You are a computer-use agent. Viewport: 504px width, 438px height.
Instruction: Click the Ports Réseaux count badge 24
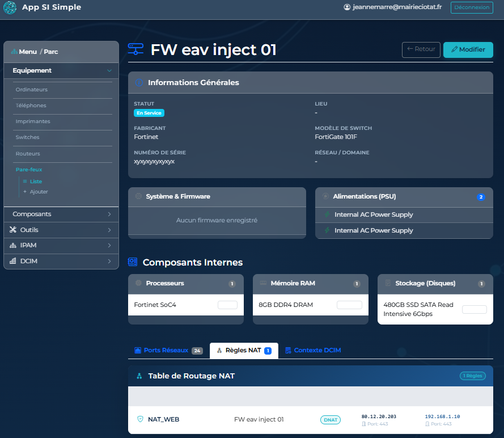coord(197,351)
